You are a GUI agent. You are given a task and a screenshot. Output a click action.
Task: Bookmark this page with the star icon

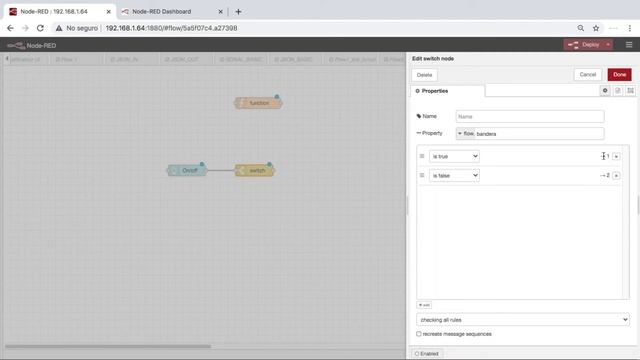pos(596,28)
